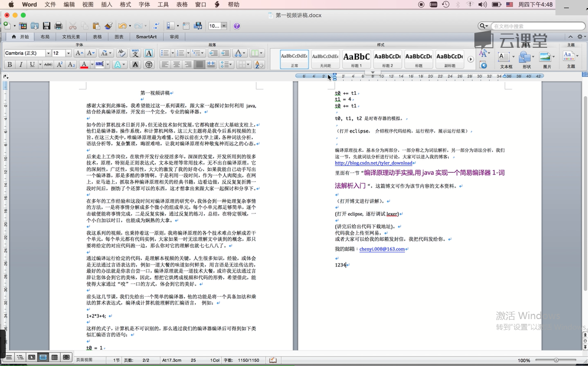Click the chenyi.008@163.com email link
This screenshot has height=366, width=588.
[x=382, y=249]
